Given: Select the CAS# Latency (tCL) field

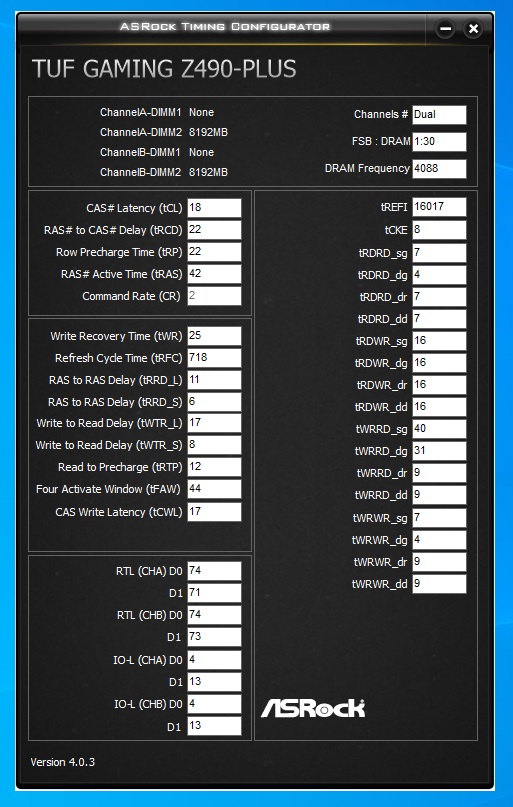Looking at the screenshot, I should click(214, 208).
